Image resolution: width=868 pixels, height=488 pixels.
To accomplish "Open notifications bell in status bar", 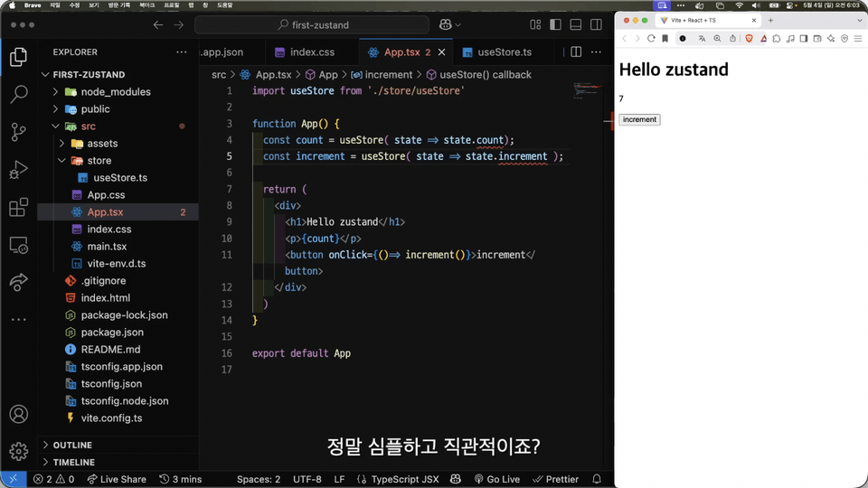I will [596, 479].
